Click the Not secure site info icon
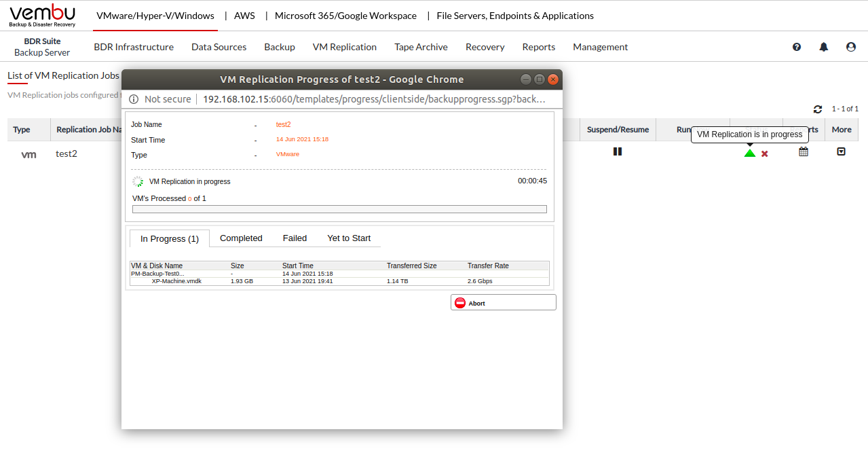The image size is (868, 455). click(134, 99)
